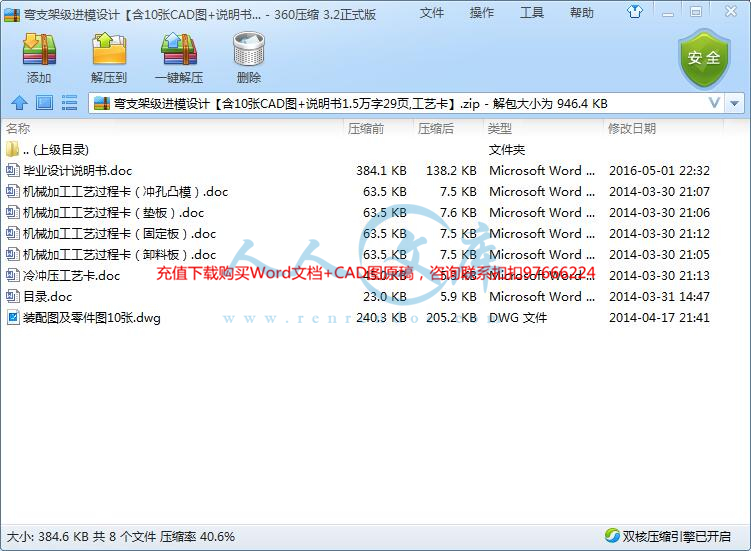Open the 文件 menu
Image resolution: width=751 pixels, height=551 pixels.
pyautogui.click(x=432, y=12)
